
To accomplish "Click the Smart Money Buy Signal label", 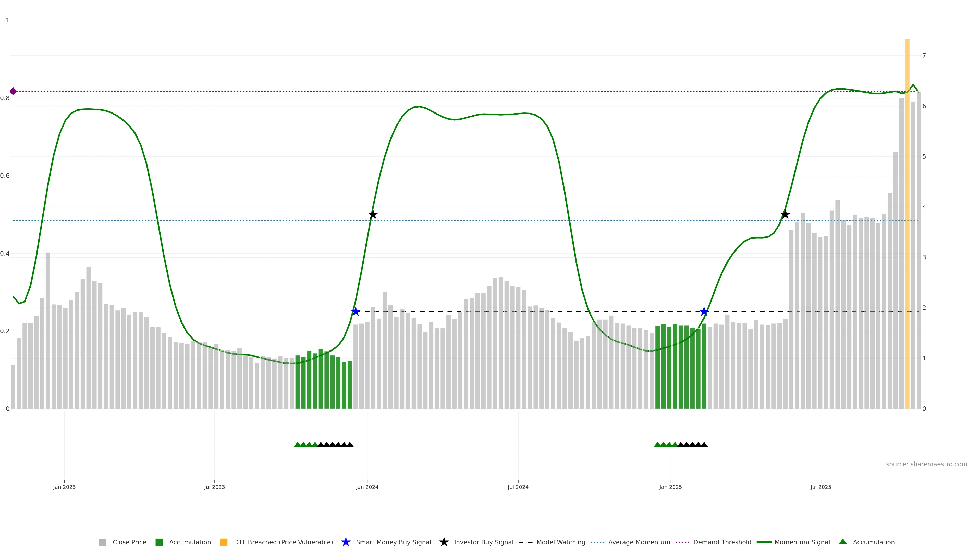I will point(393,542).
